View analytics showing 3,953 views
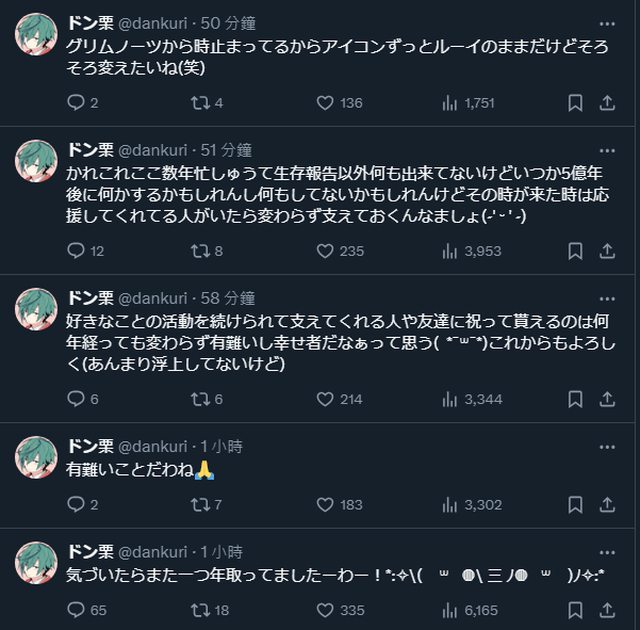Image resolution: width=640 pixels, height=630 pixels. 450,251
